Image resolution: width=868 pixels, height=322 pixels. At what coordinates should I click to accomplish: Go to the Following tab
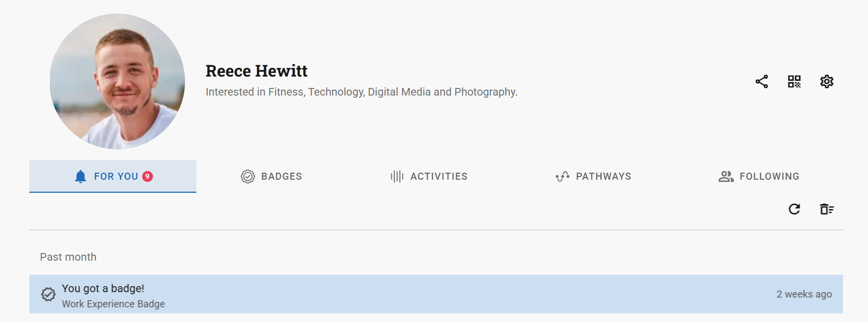769,176
